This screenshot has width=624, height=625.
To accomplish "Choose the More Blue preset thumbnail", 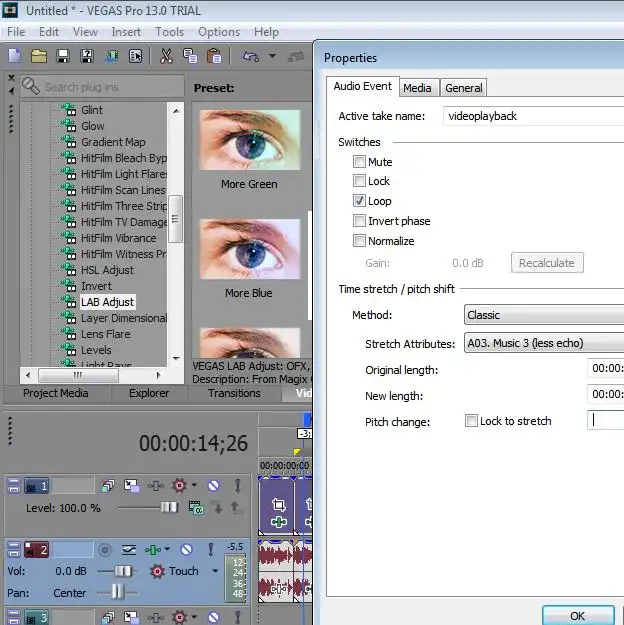I will click(x=250, y=249).
